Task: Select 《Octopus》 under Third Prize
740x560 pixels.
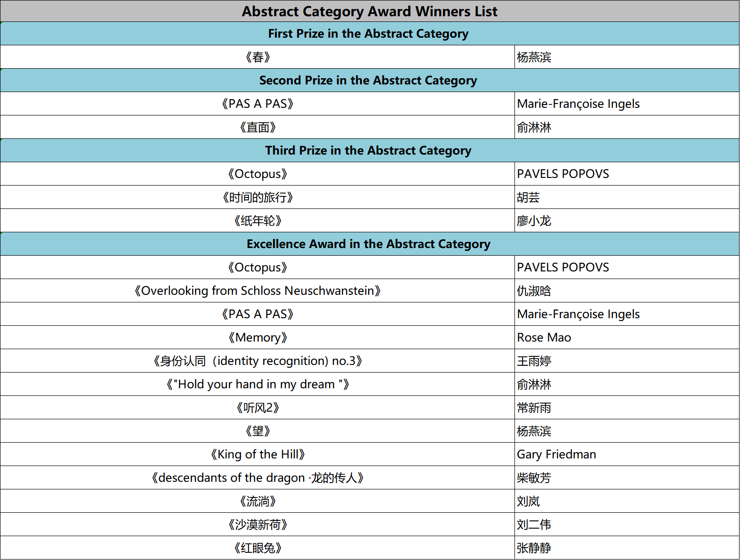Action: pyautogui.click(x=257, y=174)
